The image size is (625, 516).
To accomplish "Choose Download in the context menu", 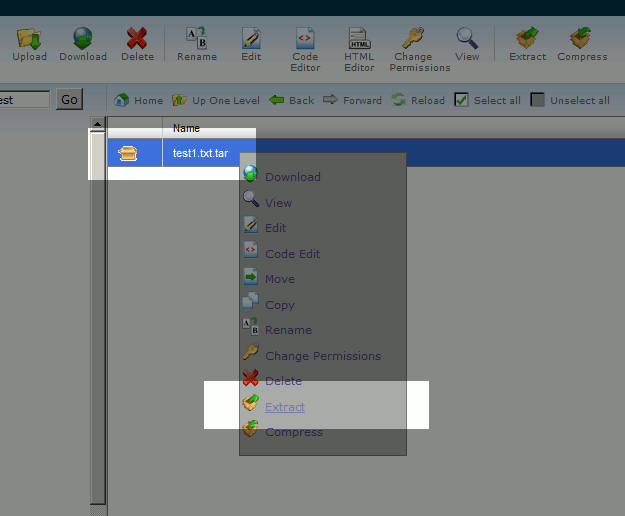I will tap(293, 177).
